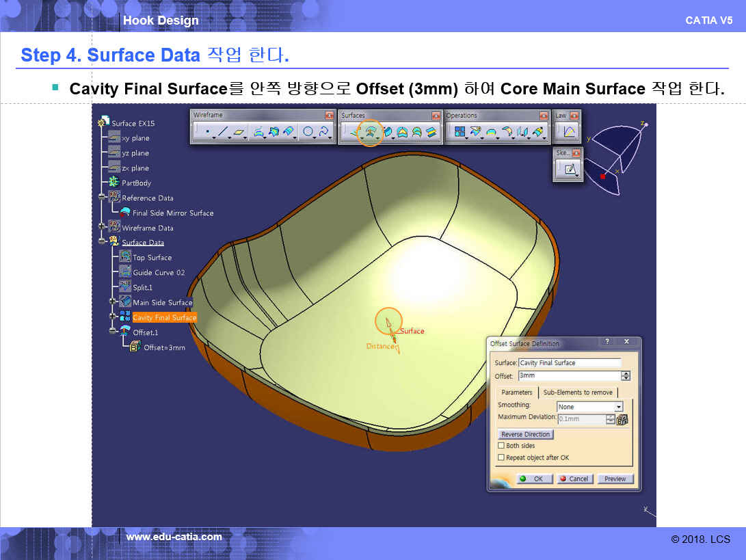Select the Parameters tab

pos(516,392)
